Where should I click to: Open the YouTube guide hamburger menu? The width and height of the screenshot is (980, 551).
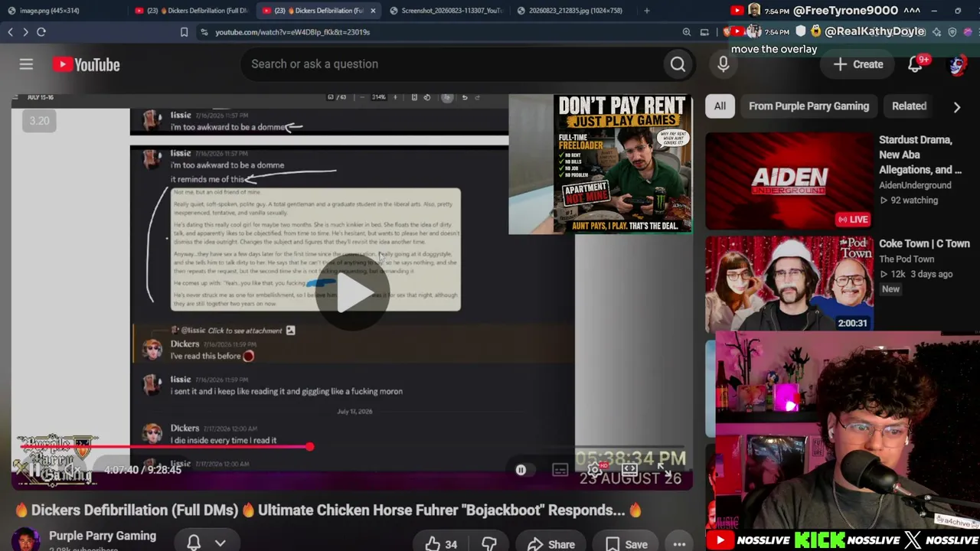click(26, 64)
